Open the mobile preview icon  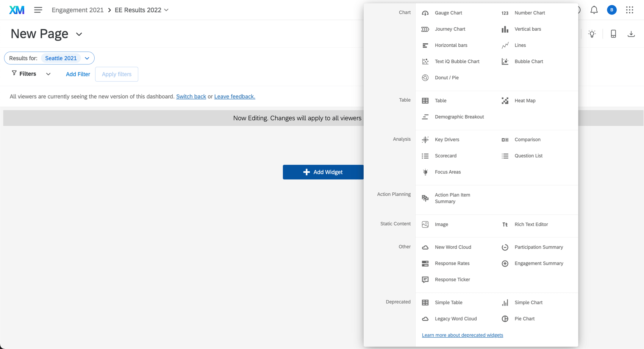coord(613,34)
